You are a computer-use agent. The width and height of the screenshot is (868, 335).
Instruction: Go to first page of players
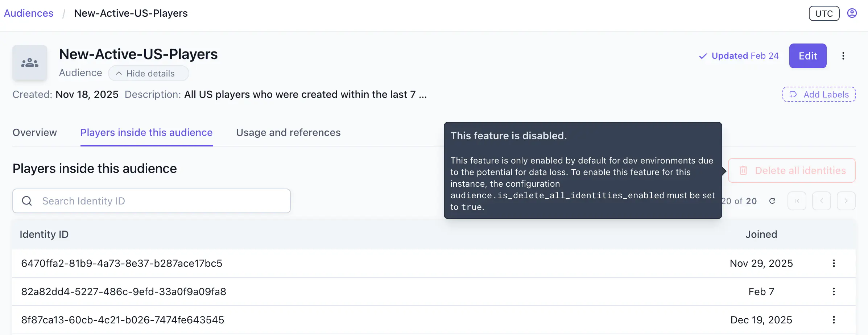tap(797, 201)
